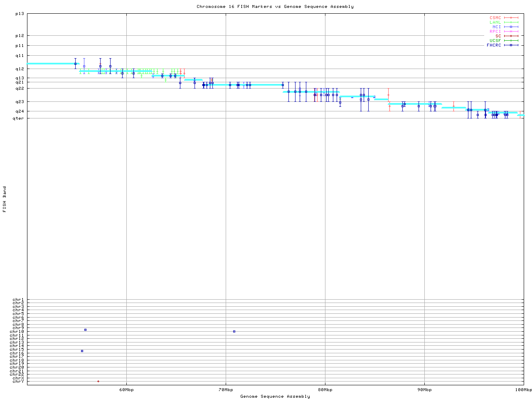Image resolution: width=532 pixels, height=399 pixels.
Task: Click the UCSF green legend marker symbol
Action: coord(511,41)
